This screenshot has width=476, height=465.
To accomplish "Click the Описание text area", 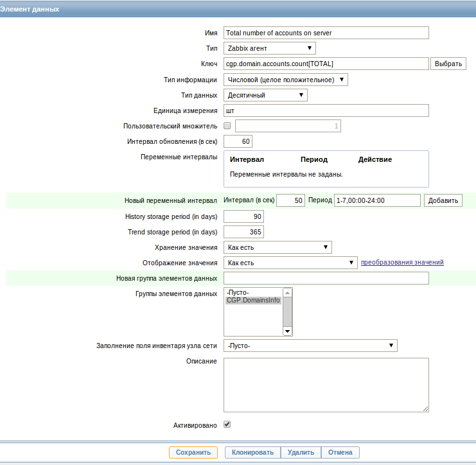I will [326, 385].
